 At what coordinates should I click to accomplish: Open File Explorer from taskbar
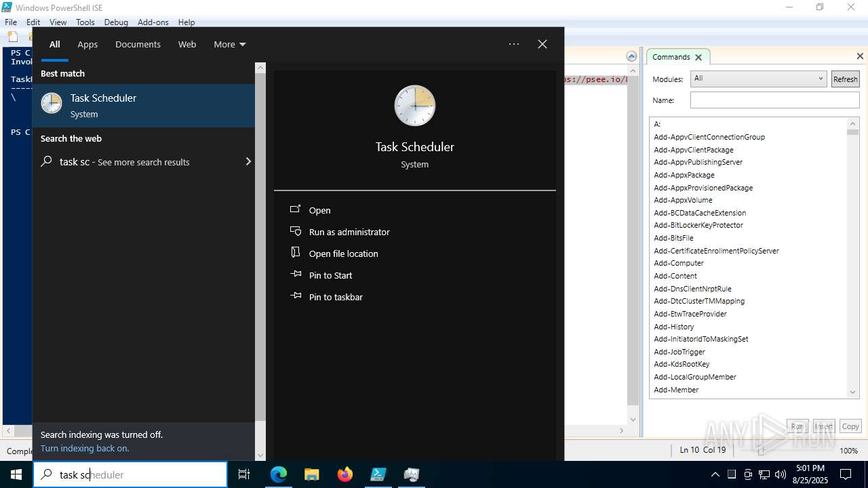[x=311, y=474]
